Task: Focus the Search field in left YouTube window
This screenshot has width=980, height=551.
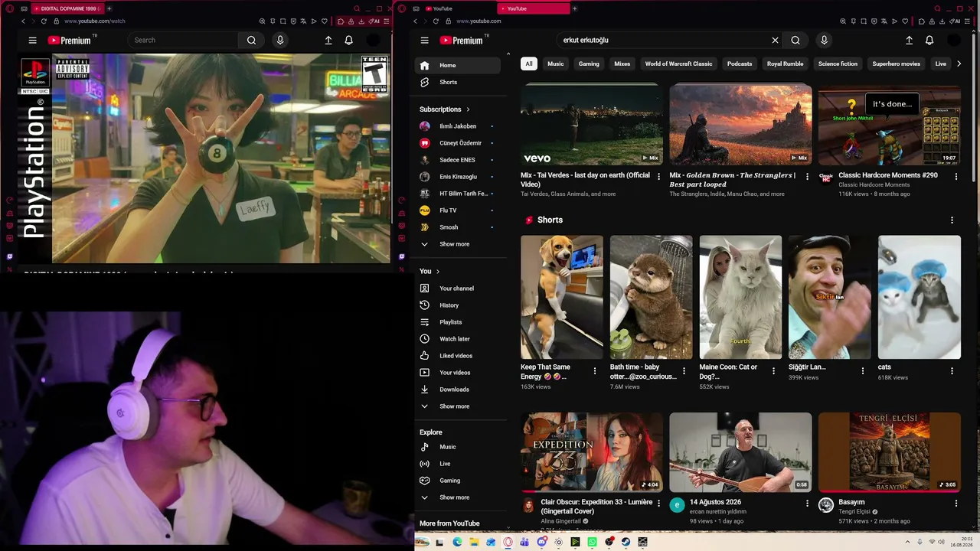Action: pyautogui.click(x=183, y=41)
